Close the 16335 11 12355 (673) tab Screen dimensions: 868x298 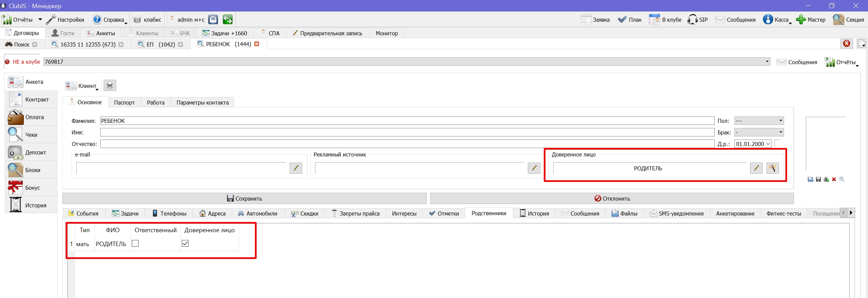[121, 44]
